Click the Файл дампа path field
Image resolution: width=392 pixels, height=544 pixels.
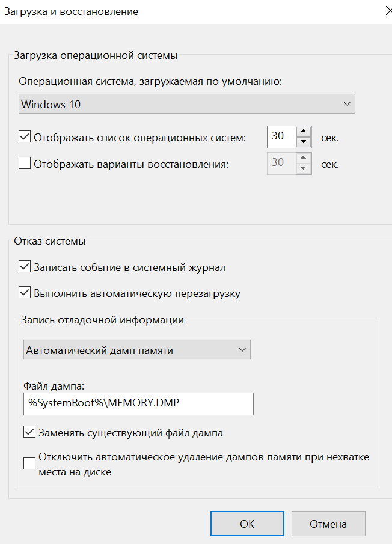coord(138,404)
